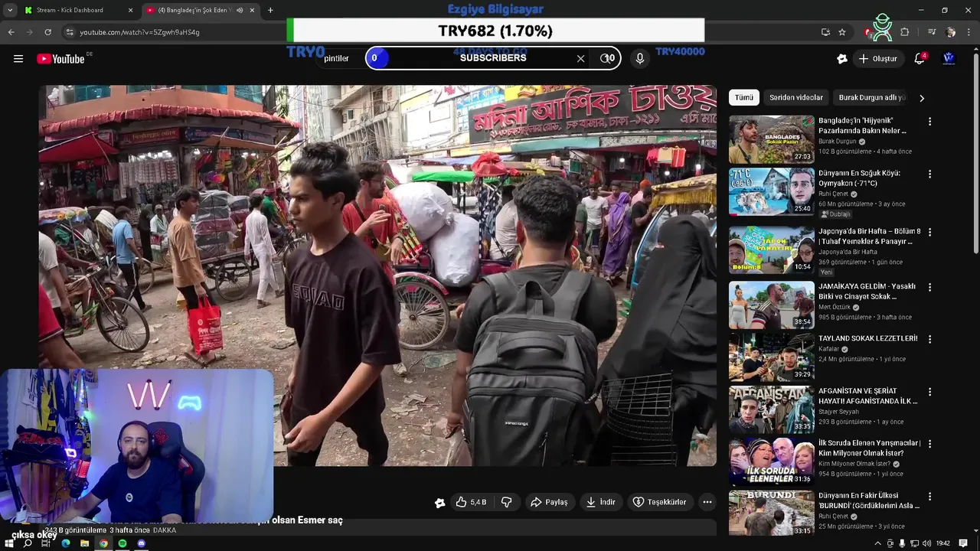Screen dimensions: 980x551
Task: Open Chrome three-dot menu
Action: tap(969, 32)
